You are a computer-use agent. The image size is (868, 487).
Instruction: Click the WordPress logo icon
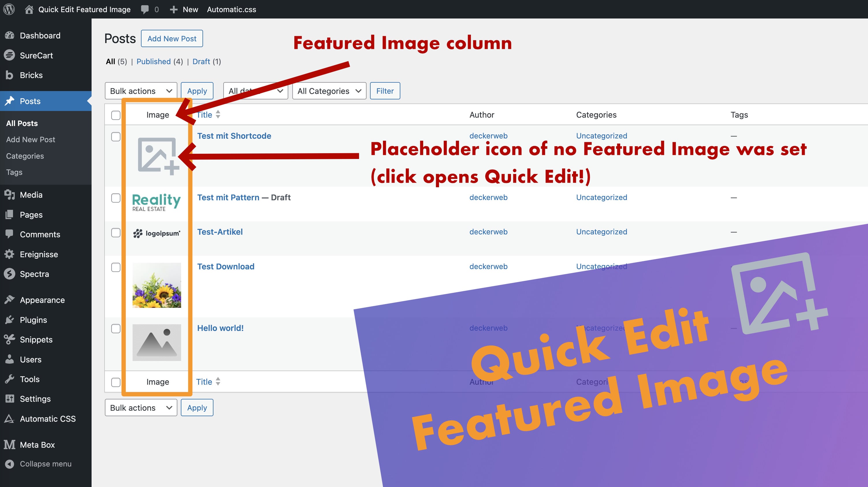tap(9, 9)
